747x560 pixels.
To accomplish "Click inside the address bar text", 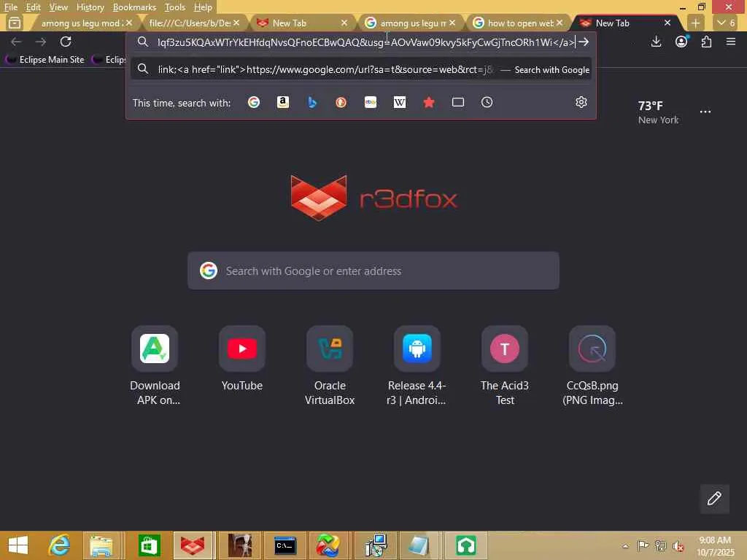I will 366,42.
